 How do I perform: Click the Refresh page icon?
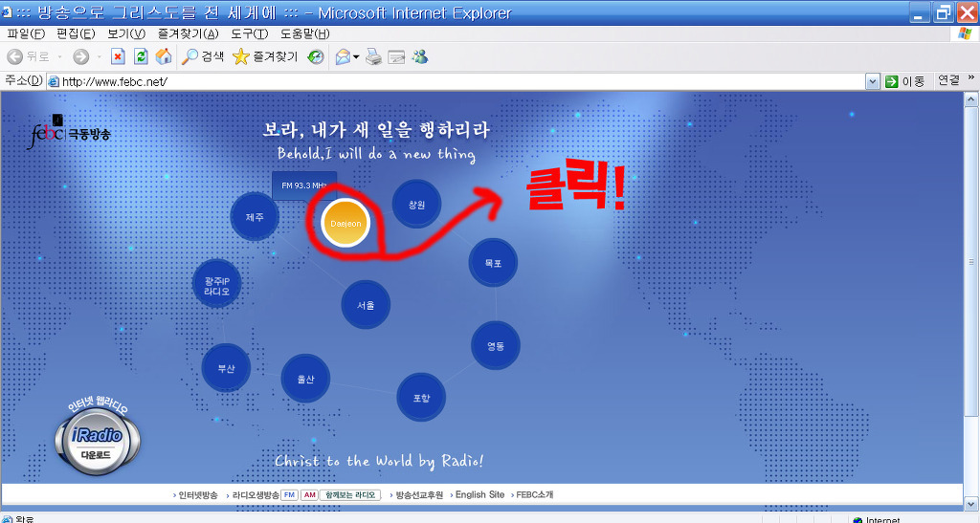point(142,56)
